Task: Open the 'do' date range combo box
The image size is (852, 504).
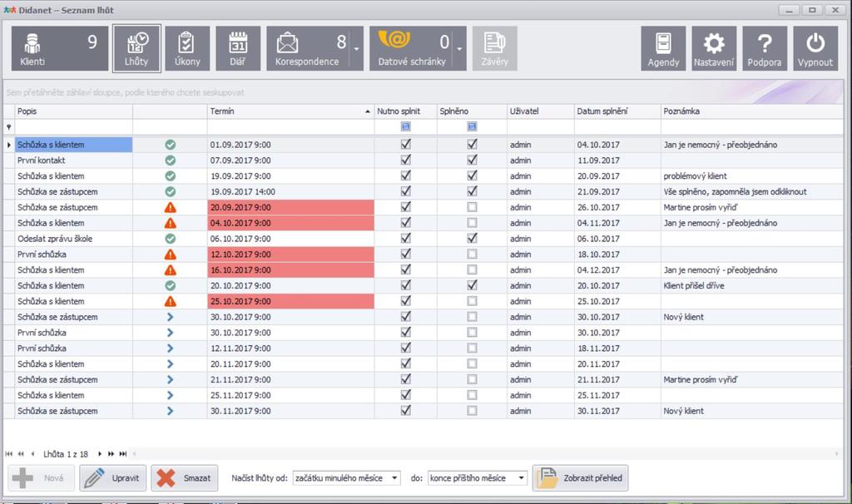Action: coord(477,478)
